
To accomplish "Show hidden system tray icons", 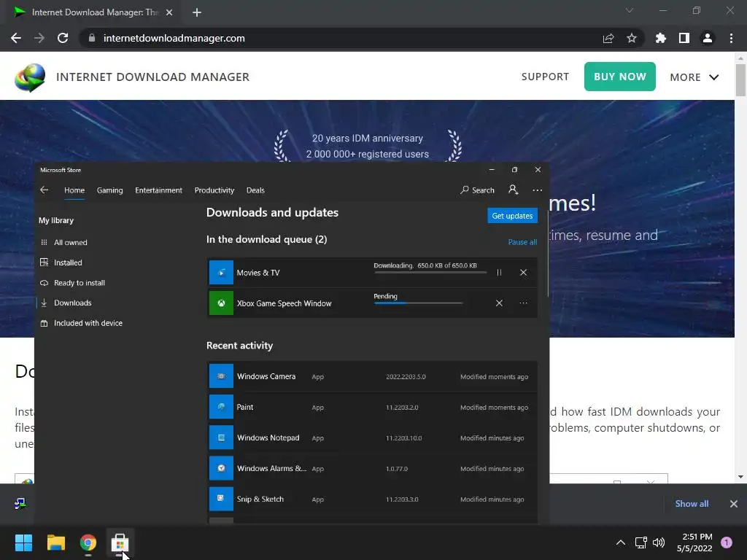I will click(x=620, y=542).
